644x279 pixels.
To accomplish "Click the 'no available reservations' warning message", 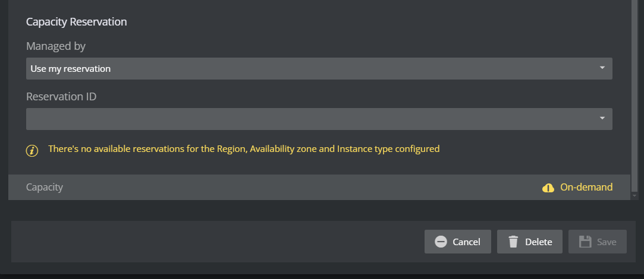I will point(244,149).
